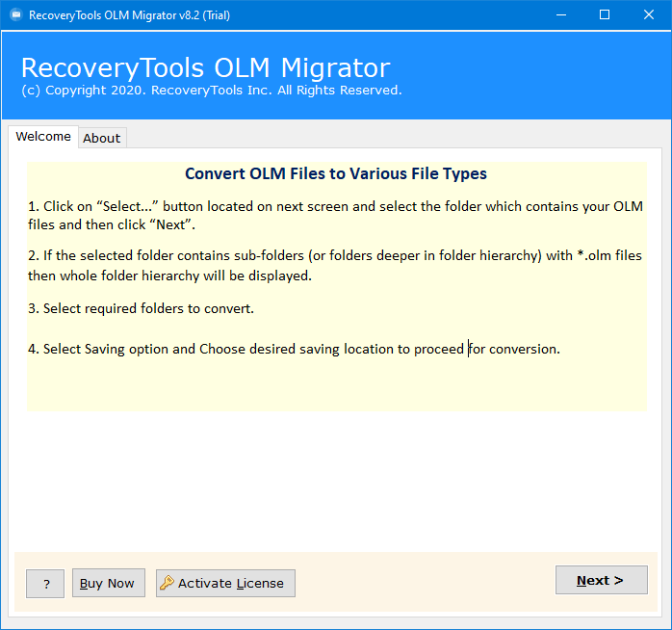Click step 3 Select required folders text
Screen dimensions: 672x630
pos(141,308)
